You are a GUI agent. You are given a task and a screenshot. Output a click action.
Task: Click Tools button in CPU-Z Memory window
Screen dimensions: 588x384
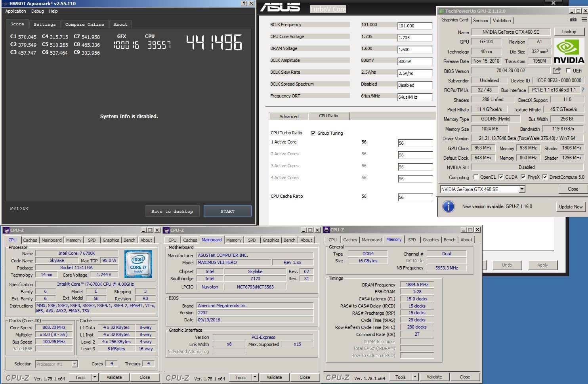(401, 377)
